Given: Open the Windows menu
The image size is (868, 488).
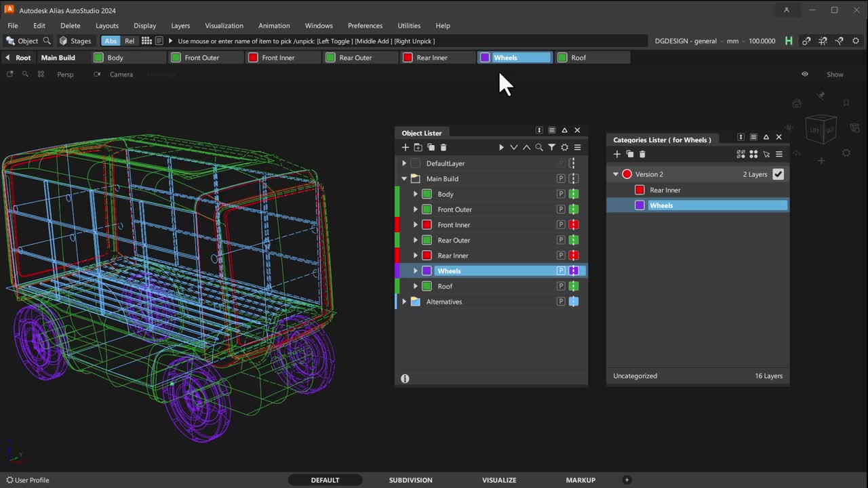Looking at the screenshot, I should (x=319, y=26).
